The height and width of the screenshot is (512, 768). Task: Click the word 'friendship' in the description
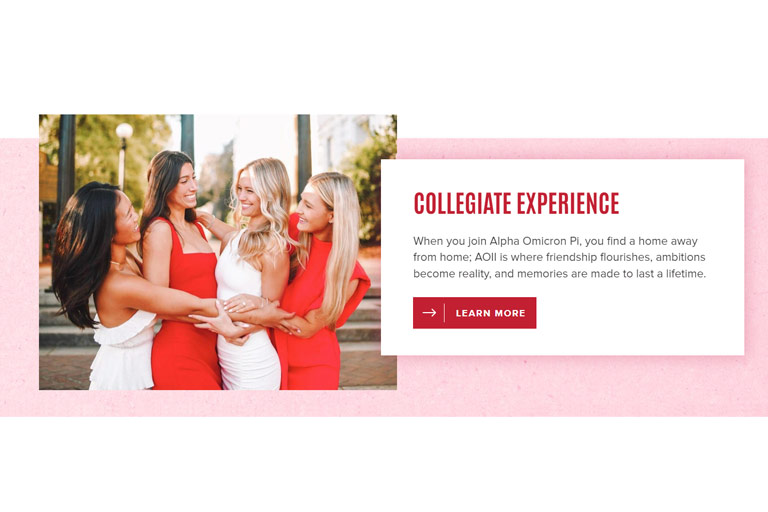(x=572, y=257)
